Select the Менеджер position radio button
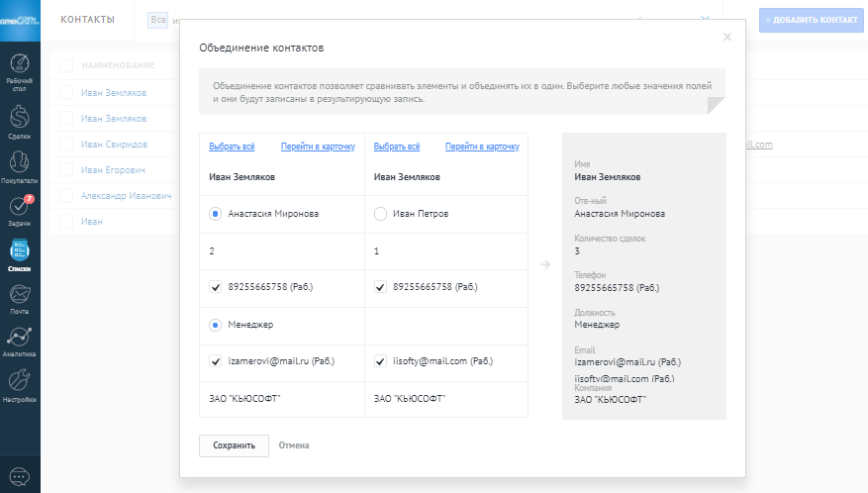Image resolution: width=868 pixels, height=493 pixels. pos(215,324)
